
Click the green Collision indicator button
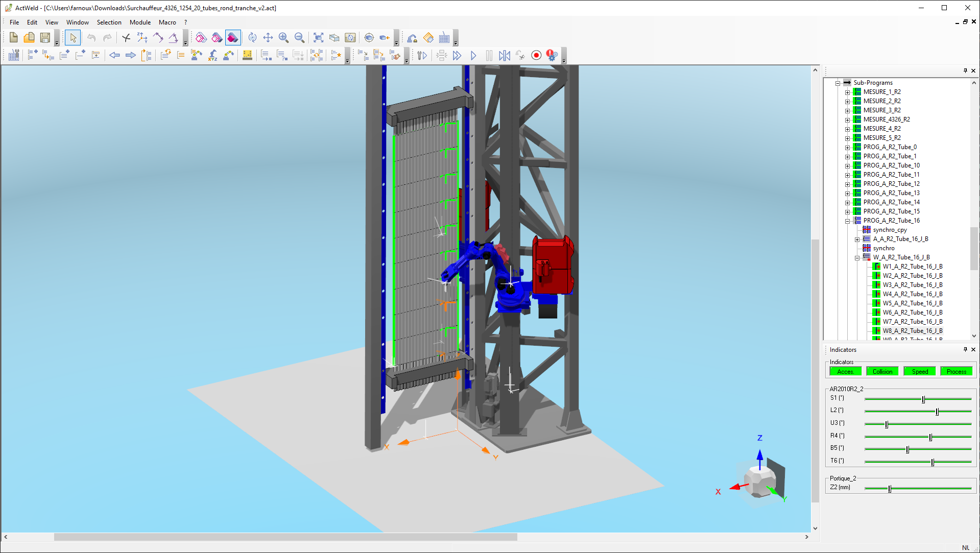point(882,372)
